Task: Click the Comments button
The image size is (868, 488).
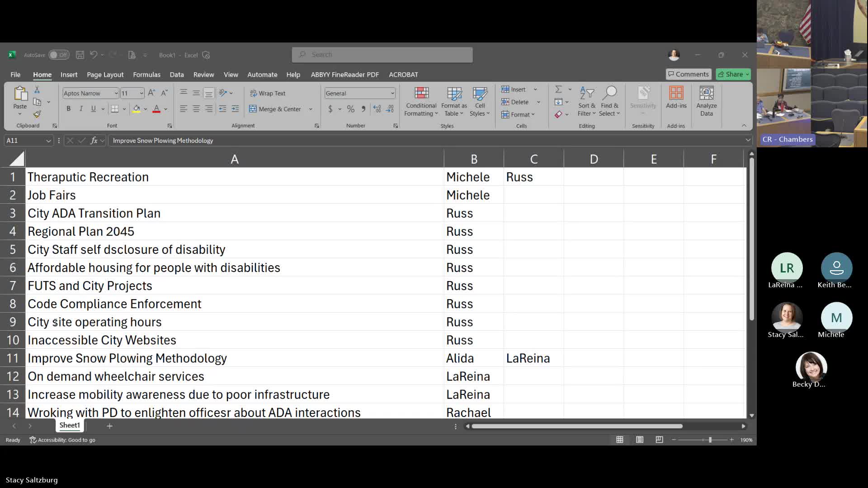Action: pos(689,74)
